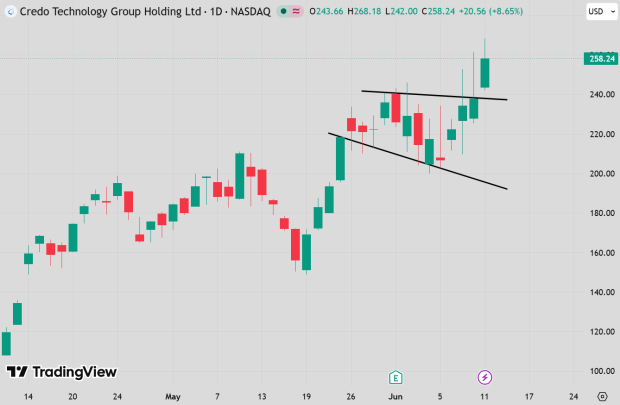620x405 pixels.
Task: Click the open value O243.66
Action: coord(326,11)
